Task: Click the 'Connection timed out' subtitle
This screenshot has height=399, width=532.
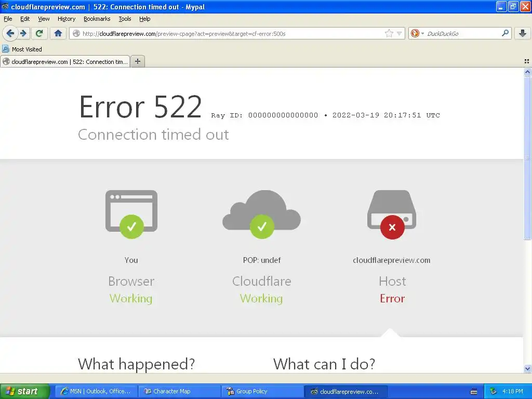Action: [153, 135]
